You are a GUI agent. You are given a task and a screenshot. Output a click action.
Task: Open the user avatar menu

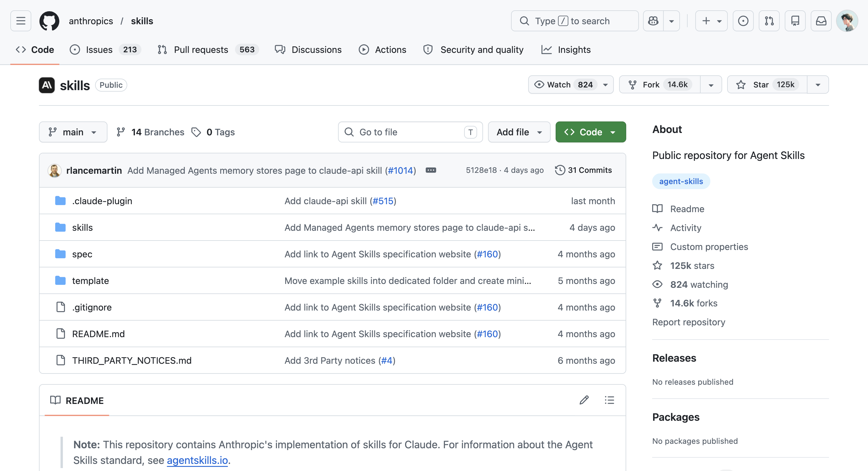[847, 21]
